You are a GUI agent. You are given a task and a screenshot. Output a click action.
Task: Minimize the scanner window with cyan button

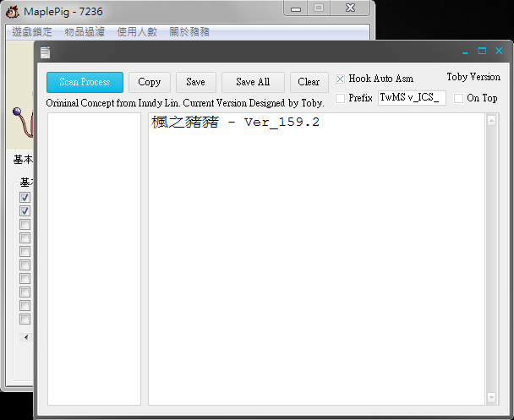(465, 52)
